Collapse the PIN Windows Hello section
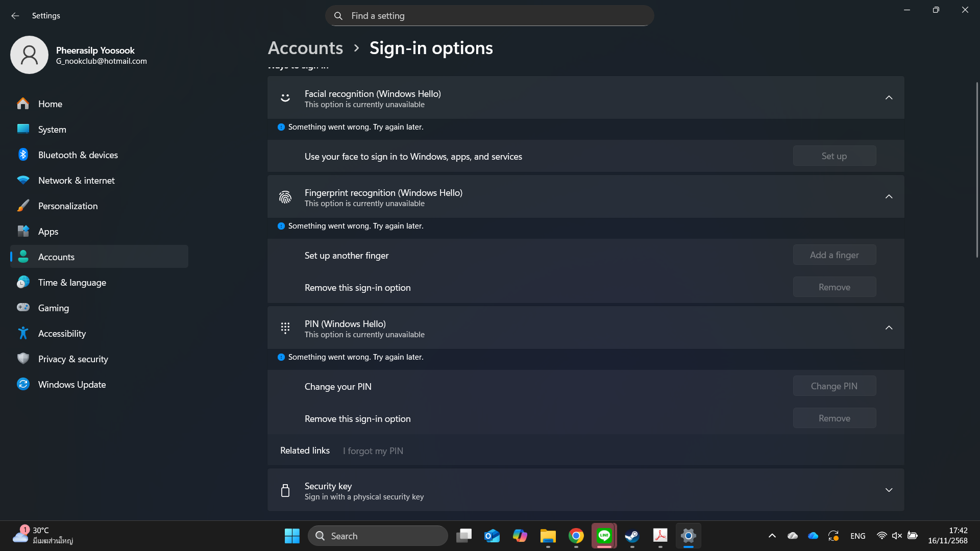The width and height of the screenshot is (980, 551). point(889,328)
